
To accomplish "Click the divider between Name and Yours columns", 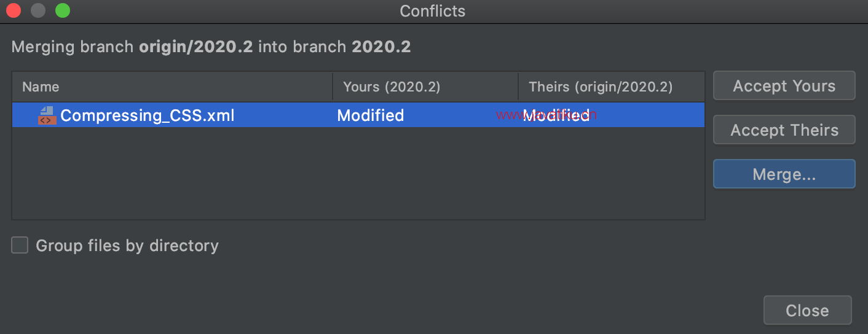I will coord(333,87).
